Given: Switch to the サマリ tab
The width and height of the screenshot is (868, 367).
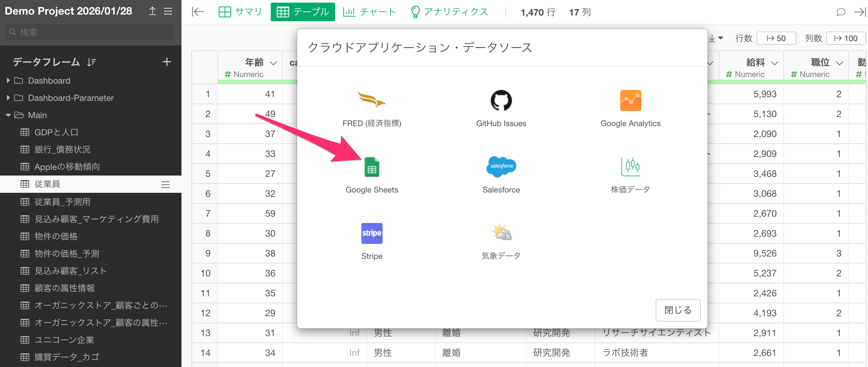Looking at the screenshot, I should tap(240, 12).
